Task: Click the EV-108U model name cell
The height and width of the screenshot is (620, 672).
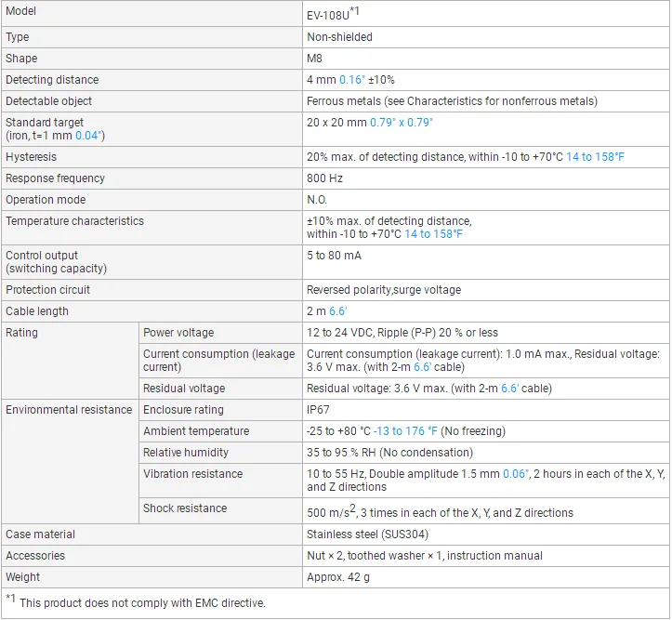Action: (x=328, y=16)
